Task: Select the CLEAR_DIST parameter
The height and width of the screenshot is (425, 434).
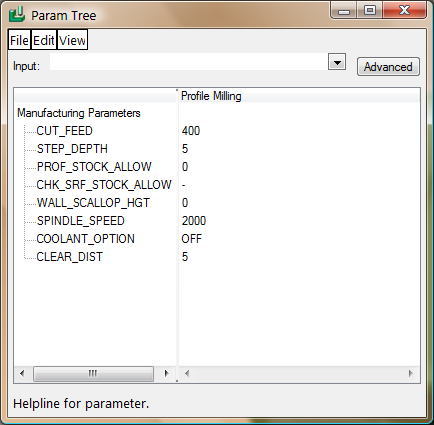Action: pyautogui.click(x=69, y=257)
